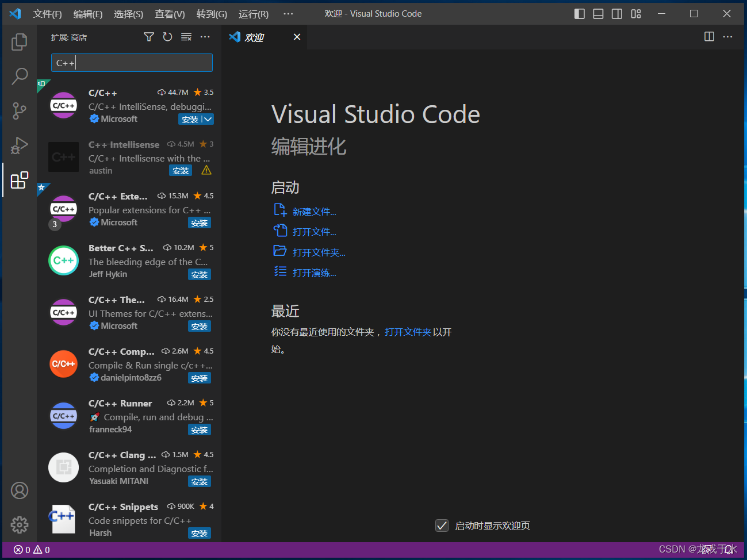Expand install dropdown arrow for C/C++ extension

tap(208, 119)
